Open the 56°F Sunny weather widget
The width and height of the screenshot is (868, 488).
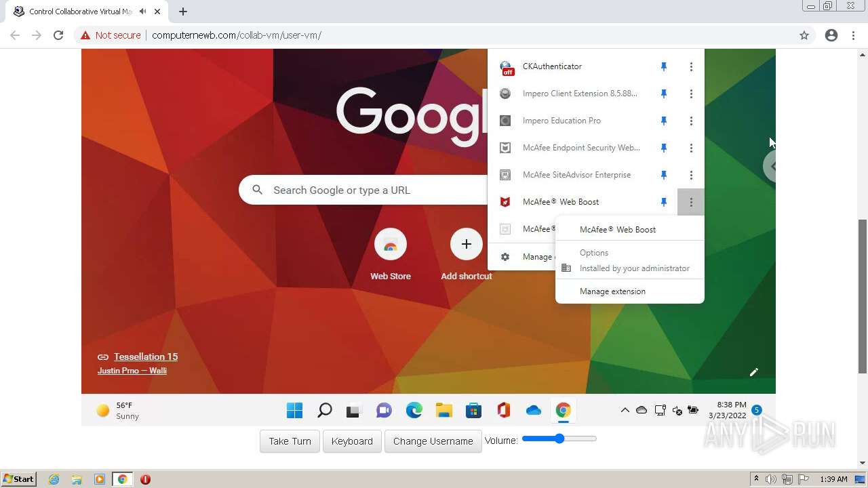click(x=119, y=411)
